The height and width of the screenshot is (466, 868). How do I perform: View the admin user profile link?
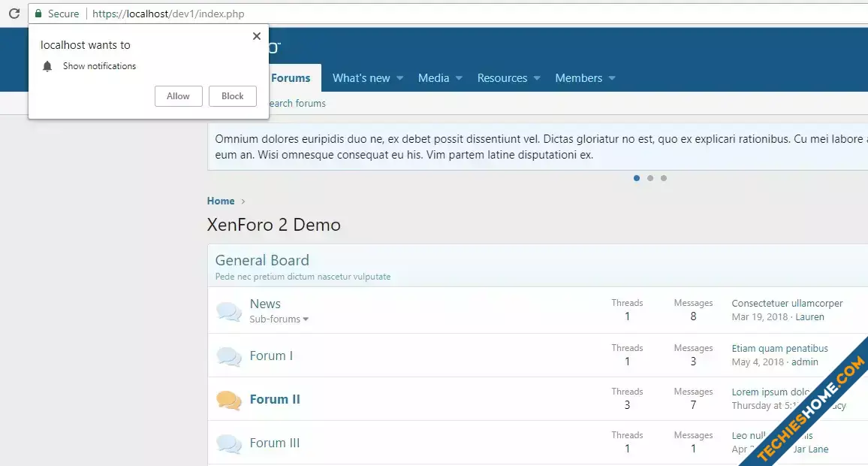click(805, 362)
